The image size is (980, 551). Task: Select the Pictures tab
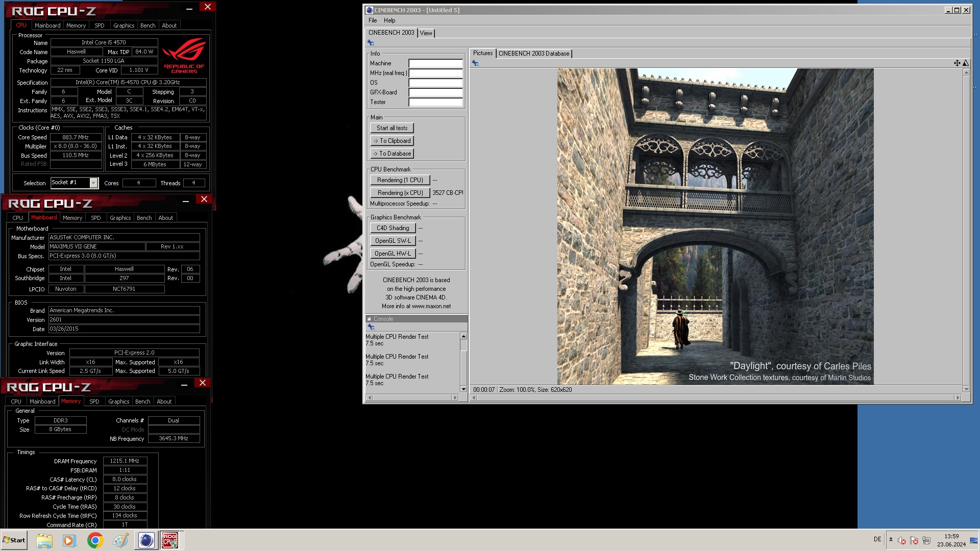[483, 53]
